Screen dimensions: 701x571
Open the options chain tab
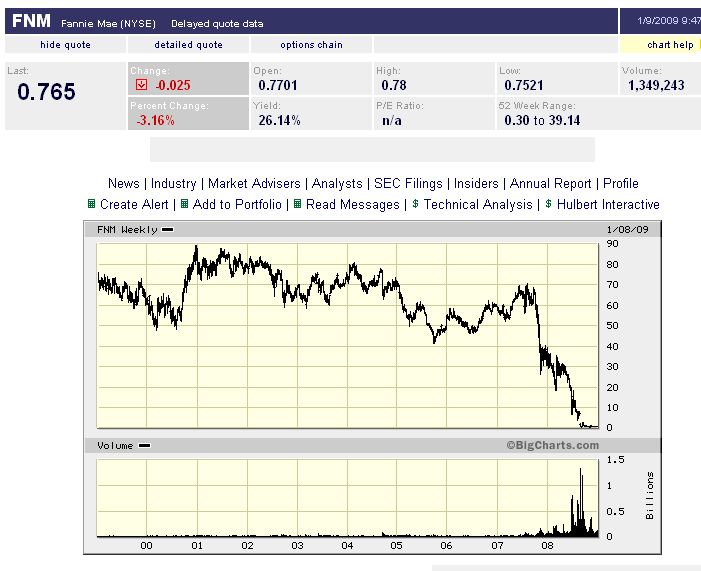(311, 45)
